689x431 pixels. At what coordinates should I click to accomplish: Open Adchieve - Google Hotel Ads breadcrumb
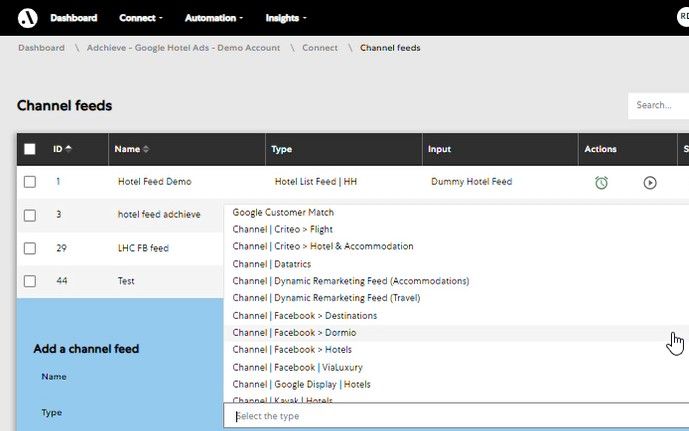point(183,48)
